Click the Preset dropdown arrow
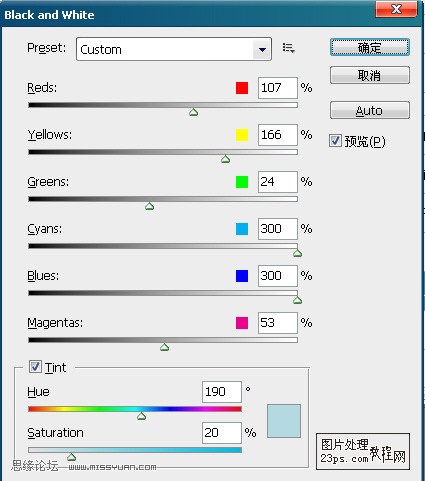Screen dimensions: 425x481 [262, 49]
